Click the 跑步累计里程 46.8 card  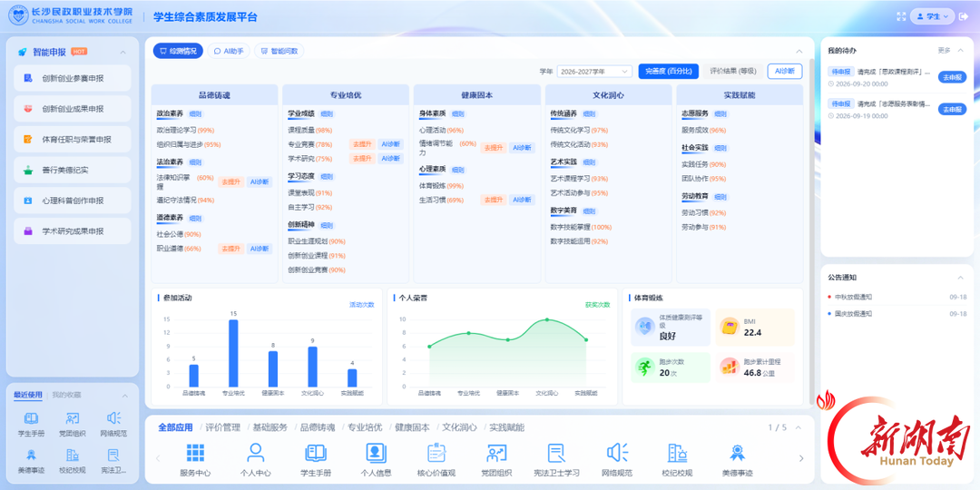pos(754,367)
